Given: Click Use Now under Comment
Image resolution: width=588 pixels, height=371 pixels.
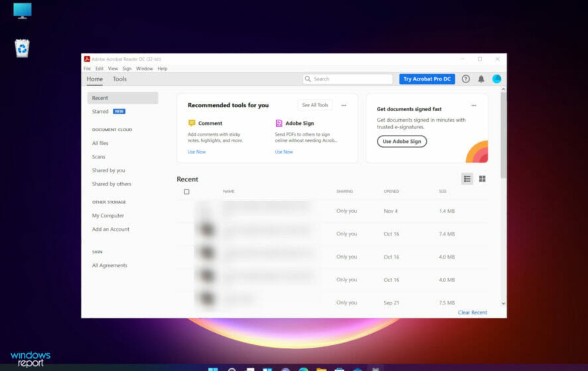Looking at the screenshot, I should click(x=197, y=152).
